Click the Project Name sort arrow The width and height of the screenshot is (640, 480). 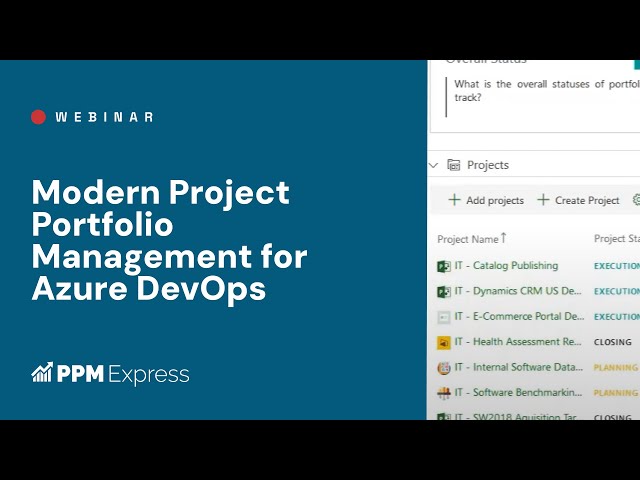point(504,238)
